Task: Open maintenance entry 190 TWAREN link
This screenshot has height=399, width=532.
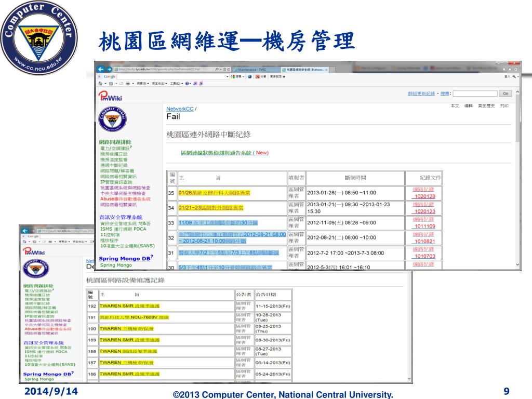Action: pyautogui.click(x=126, y=328)
